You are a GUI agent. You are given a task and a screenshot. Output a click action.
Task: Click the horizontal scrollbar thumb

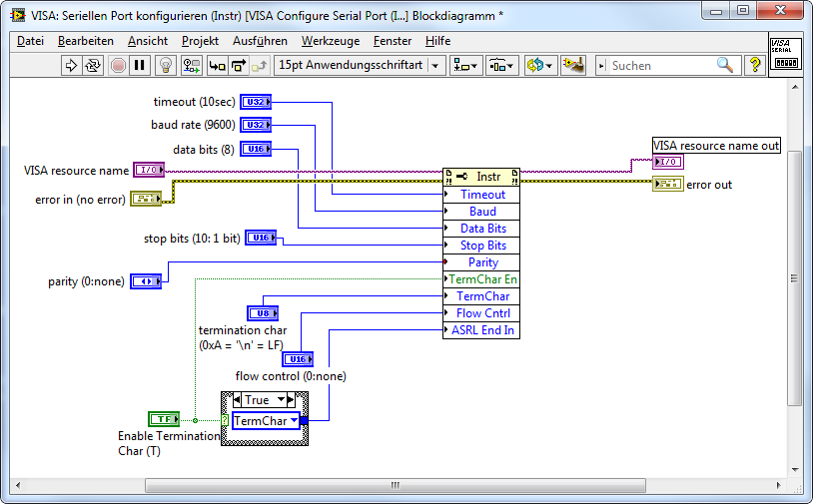pos(395,486)
